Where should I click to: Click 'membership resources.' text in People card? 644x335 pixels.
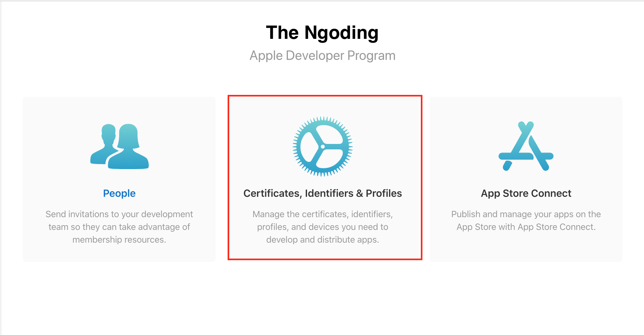pyautogui.click(x=119, y=239)
